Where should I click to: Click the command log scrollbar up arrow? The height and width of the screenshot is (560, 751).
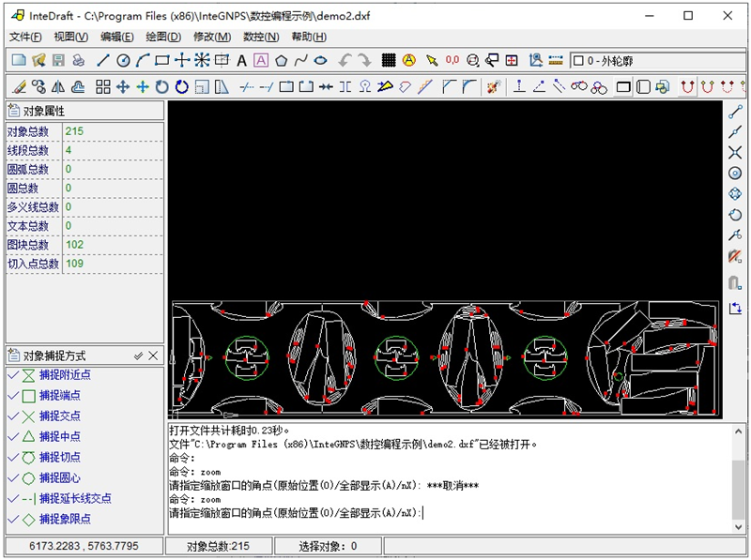click(x=739, y=431)
